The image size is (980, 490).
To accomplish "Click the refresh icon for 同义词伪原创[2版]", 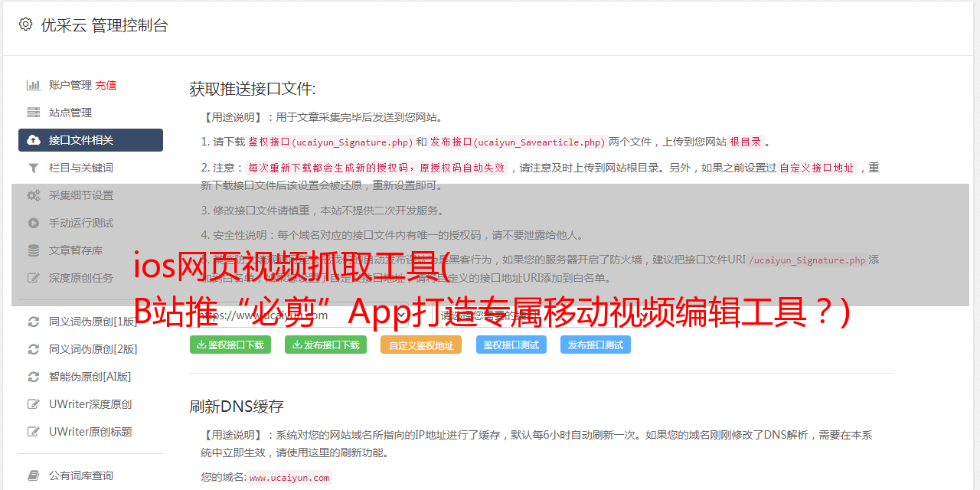I will pyautogui.click(x=34, y=349).
